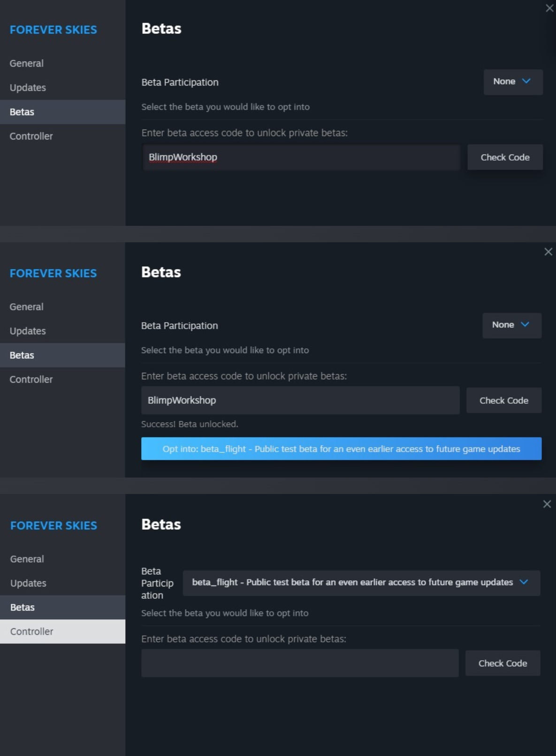The width and height of the screenshot is (556, 756).
Task: Switch to Controller in the middle dialog sidebar
Action: pos(62,379)
